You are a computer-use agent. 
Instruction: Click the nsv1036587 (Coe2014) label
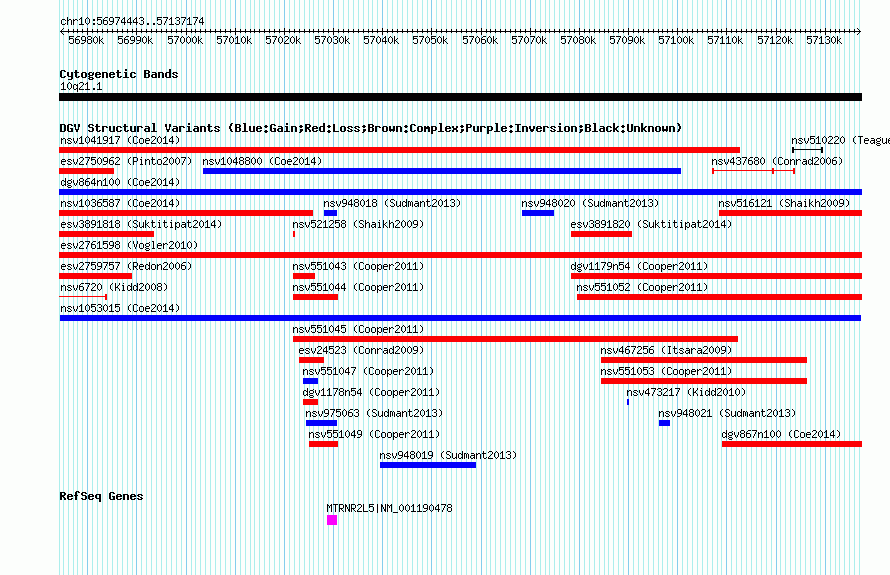pos(120,203)
